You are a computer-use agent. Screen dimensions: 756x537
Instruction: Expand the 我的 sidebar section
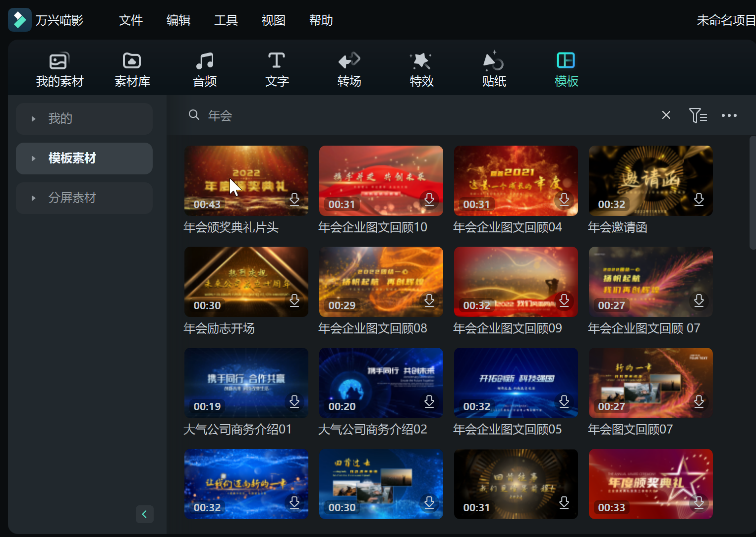(x=84, y=118)
